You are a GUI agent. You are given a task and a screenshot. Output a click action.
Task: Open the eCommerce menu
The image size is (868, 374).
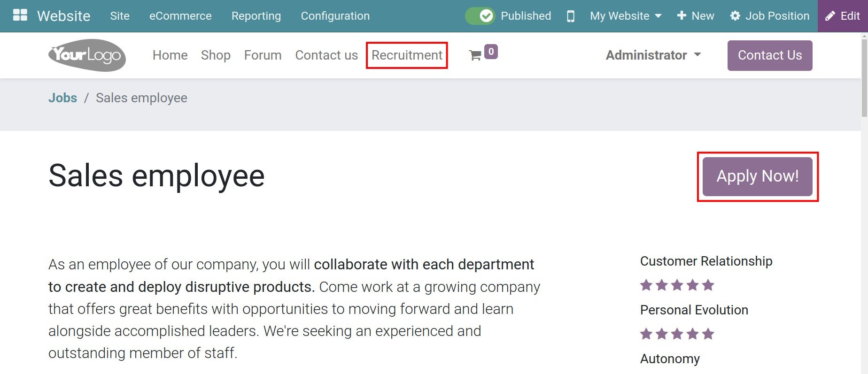180,16
